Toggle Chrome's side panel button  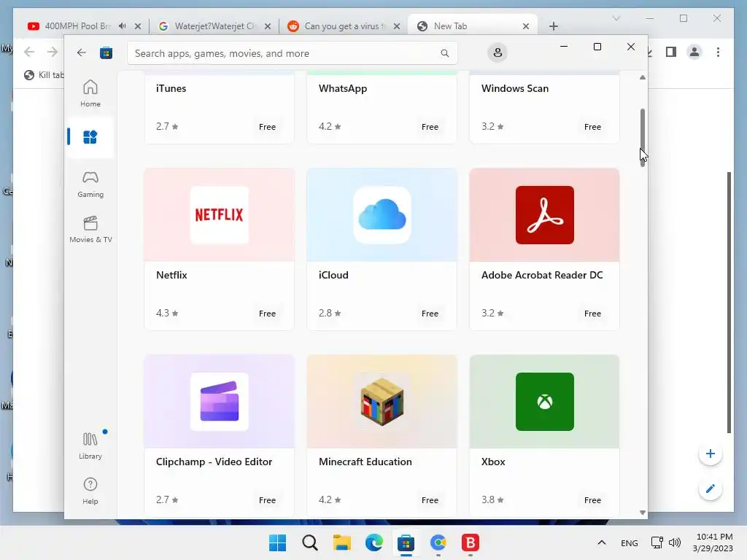tap(671, 52)
